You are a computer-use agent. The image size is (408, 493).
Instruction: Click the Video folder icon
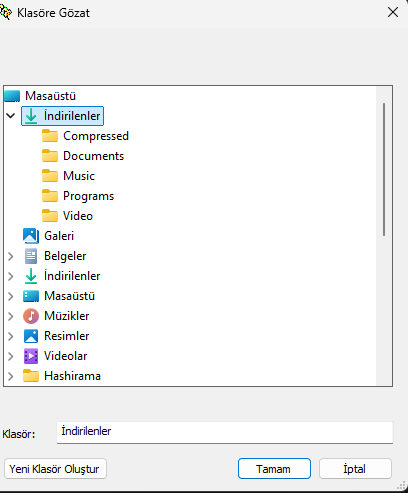coord(50,216)
